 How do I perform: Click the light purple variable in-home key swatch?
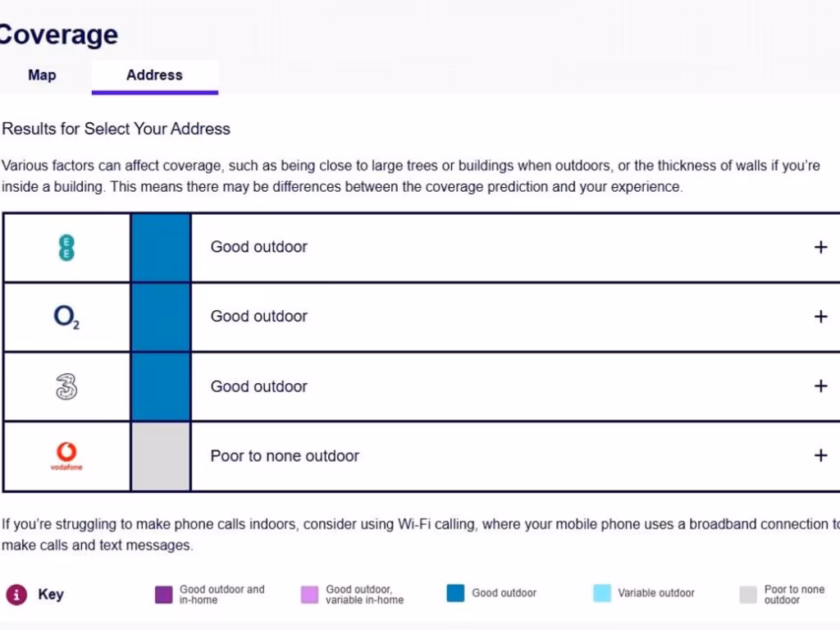tap(309, 595)
